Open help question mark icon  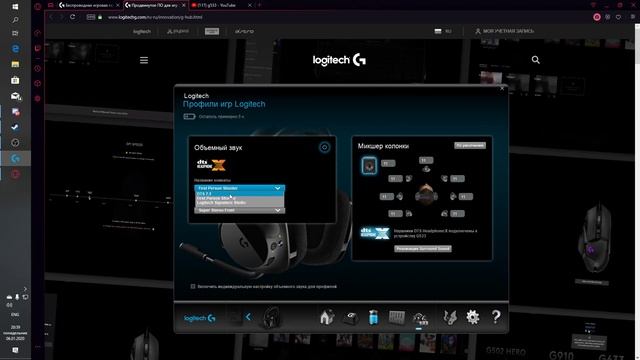[496, 317]
